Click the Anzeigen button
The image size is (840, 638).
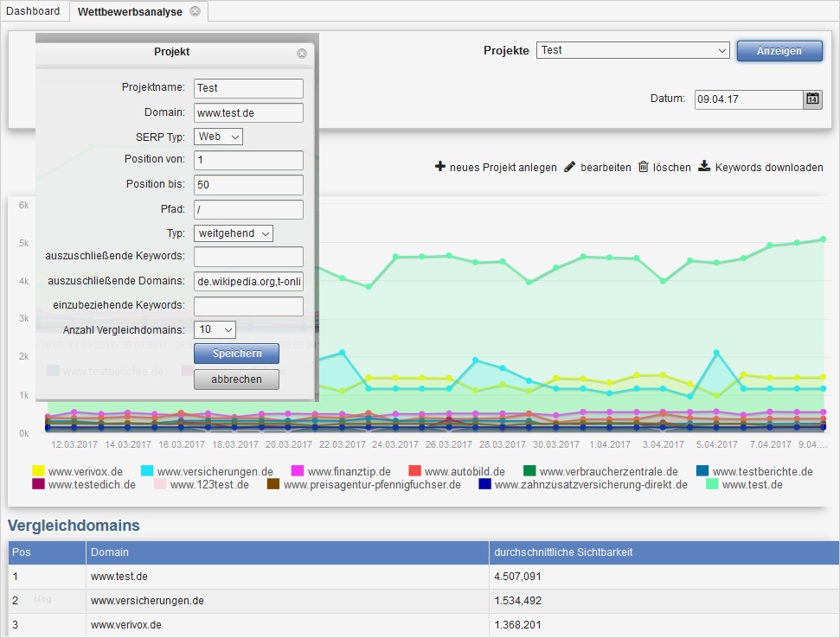point(779,51)
